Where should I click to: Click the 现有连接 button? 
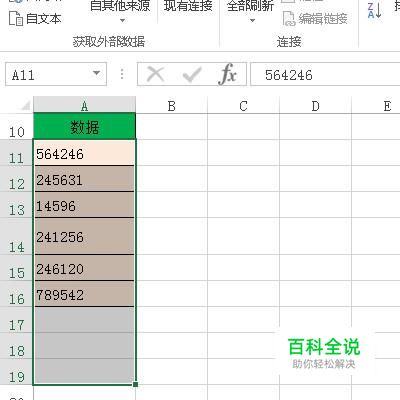[x=188, y=6]
